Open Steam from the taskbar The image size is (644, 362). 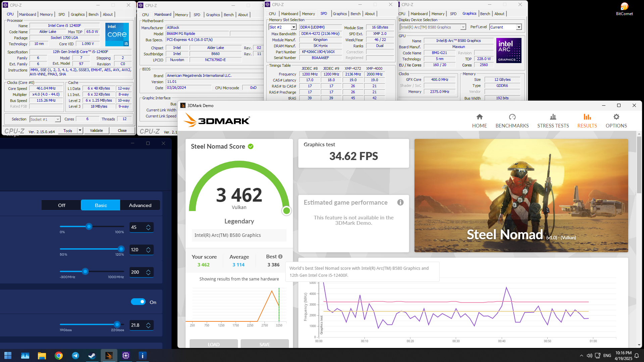(92, 355)
